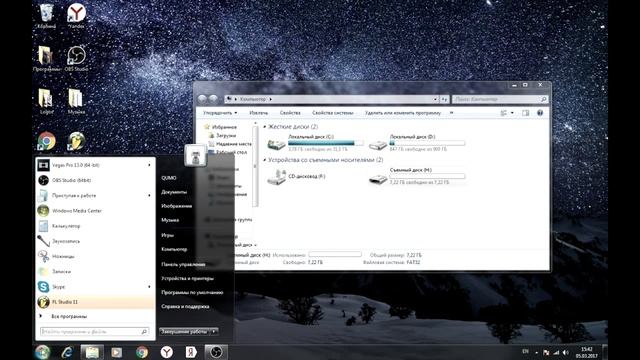Open Изображения in Start menu right pane

click(176, 206)
